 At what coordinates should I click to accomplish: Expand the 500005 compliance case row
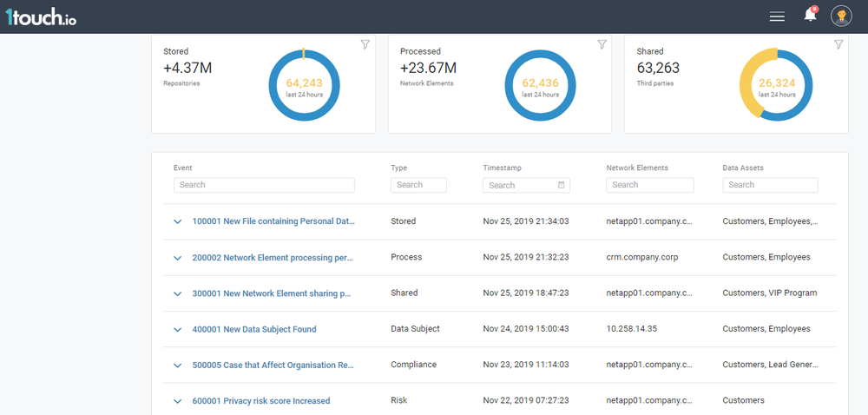coord(178,366)
